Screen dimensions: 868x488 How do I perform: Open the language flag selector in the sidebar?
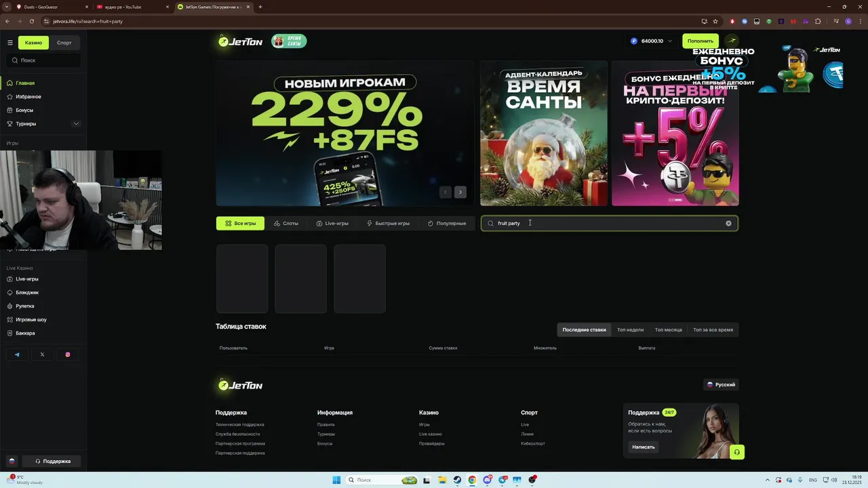(12, 461)
